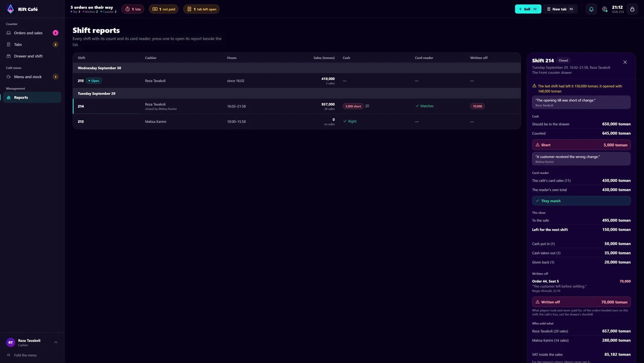This screenshot has height=363, width=644.
Task: Click the Given back (1) row
Action: pyautogui.click(x=581, y=262)
